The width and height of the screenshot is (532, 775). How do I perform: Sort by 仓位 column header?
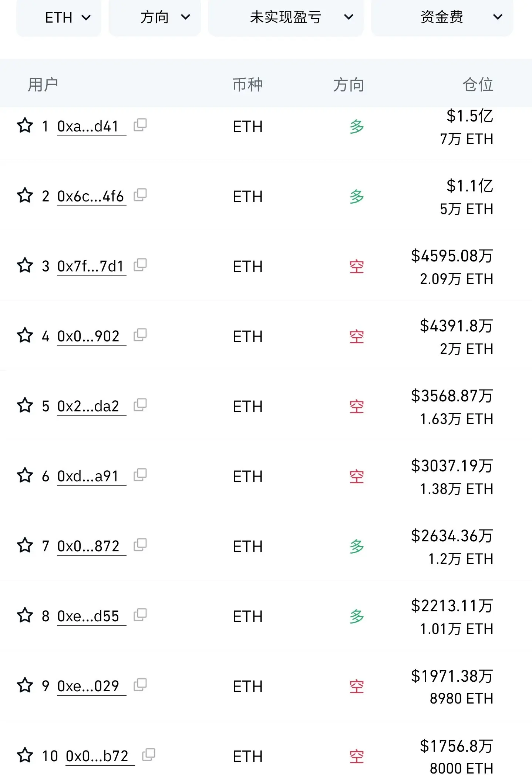click(478, 84)
